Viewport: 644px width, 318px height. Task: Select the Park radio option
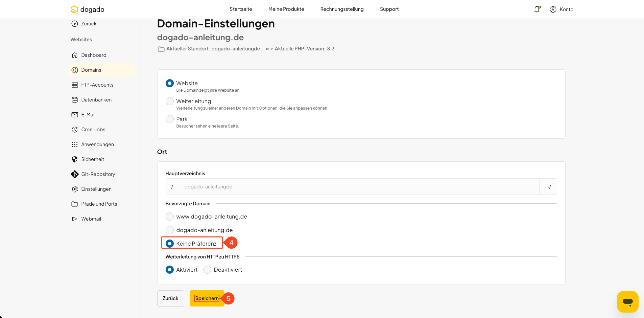pyautogui.click(x=170, y=119)
